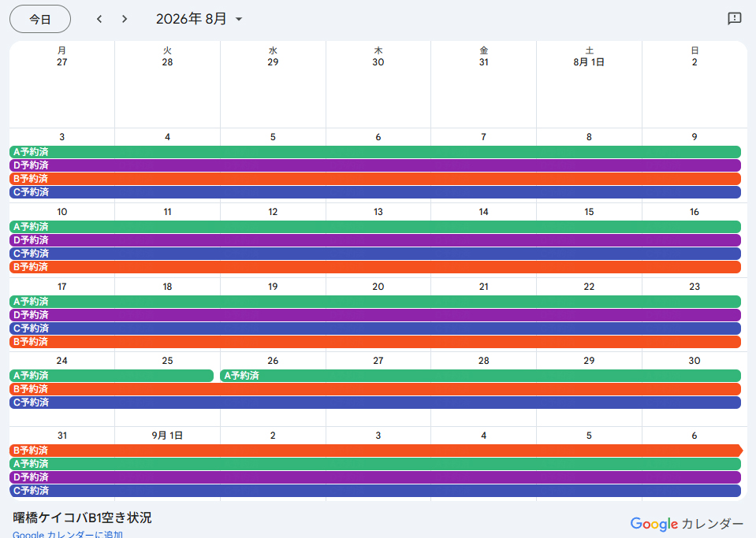Select date 31 Friday in first row
Viewport: 756px width, 538px height.
click(x=483, y=62)
